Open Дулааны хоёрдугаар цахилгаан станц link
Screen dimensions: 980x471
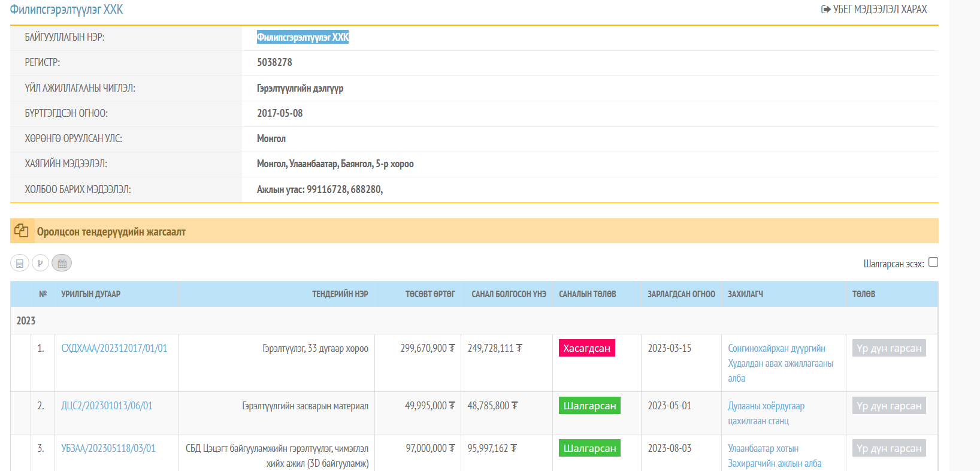766,413
